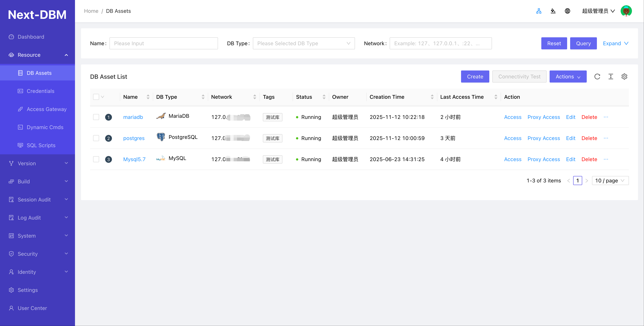Viewport: 644px width, 326px height.
Task: Adjust table row density via height icon
Action: tap(611, 77)
